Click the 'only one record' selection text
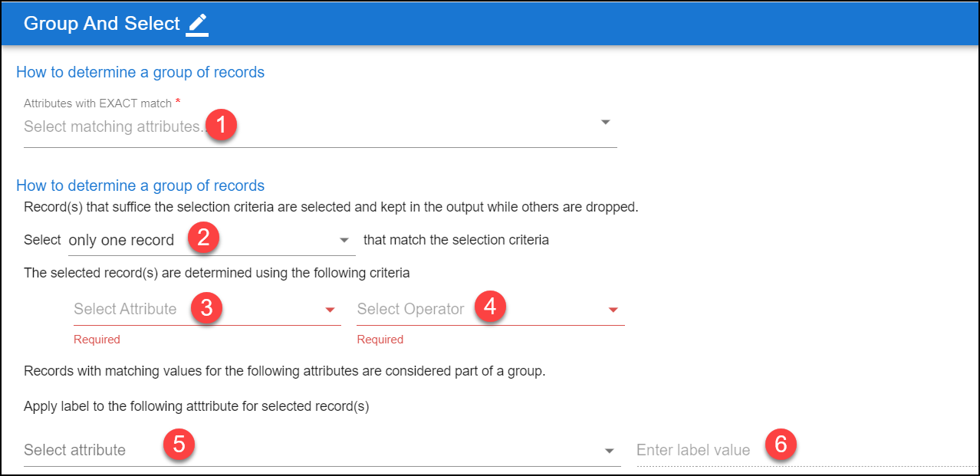 (122, 240)
